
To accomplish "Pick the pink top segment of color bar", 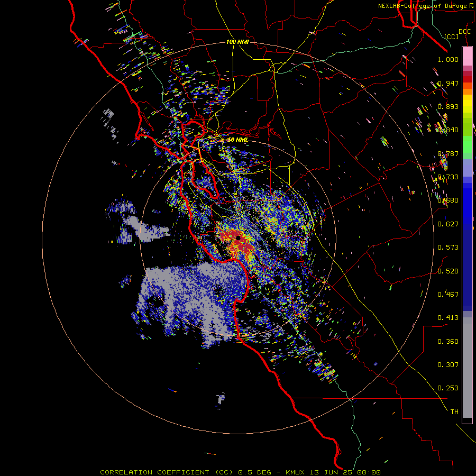I will pos(467,56).
